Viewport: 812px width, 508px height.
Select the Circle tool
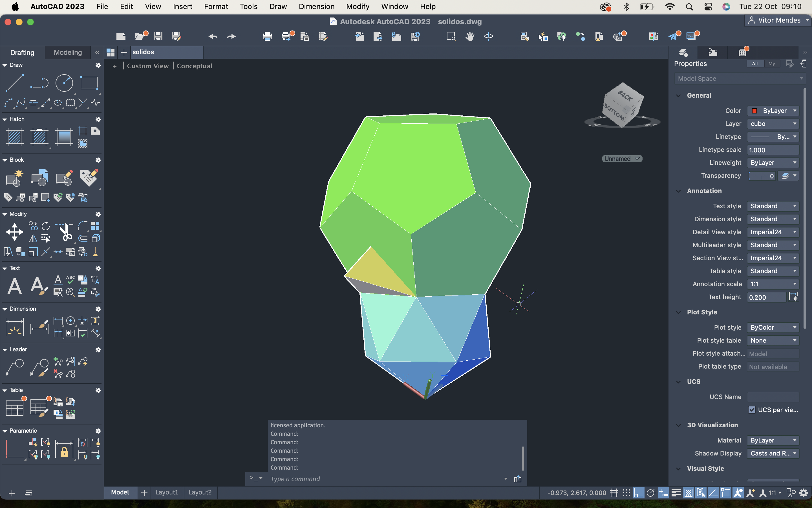click(x=64, y=83)
